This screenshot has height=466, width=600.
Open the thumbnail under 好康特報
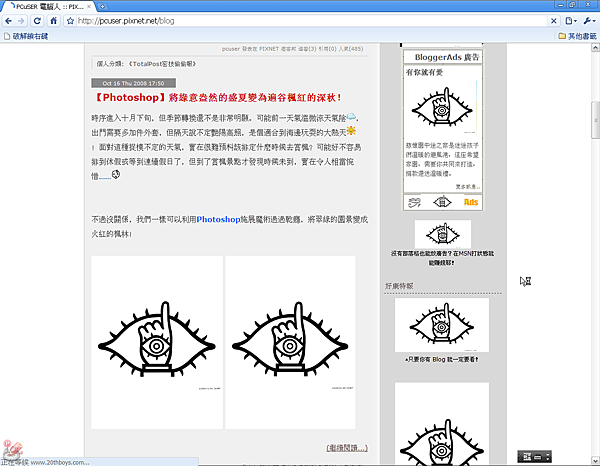pos(442,325)
